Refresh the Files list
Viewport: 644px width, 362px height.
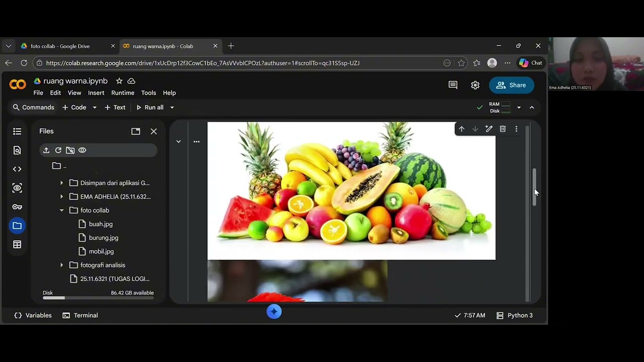pos(58,150)
